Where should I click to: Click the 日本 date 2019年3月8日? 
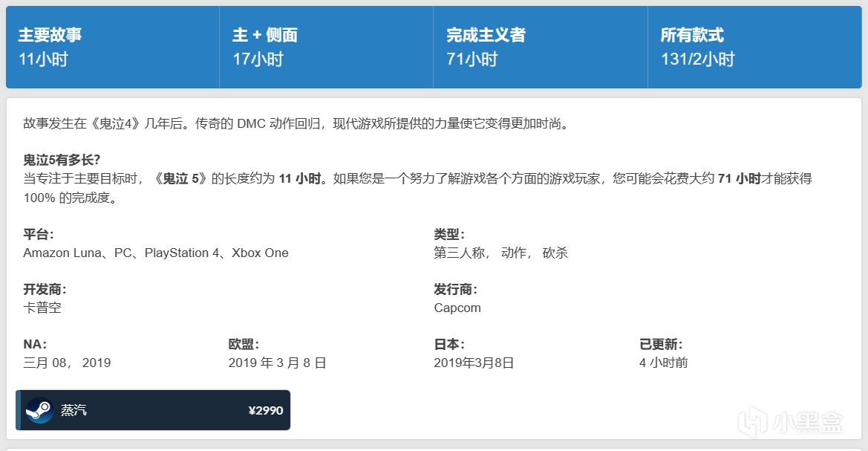point(474,363)
